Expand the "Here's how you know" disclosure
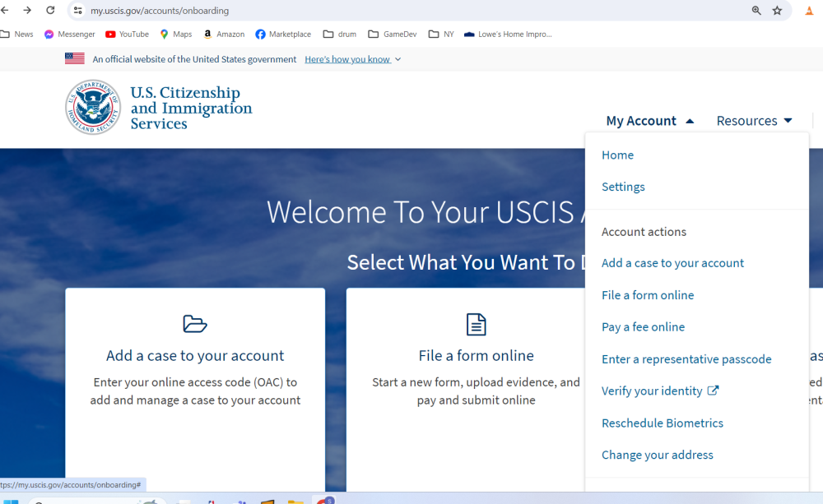 tap(352, 59)
